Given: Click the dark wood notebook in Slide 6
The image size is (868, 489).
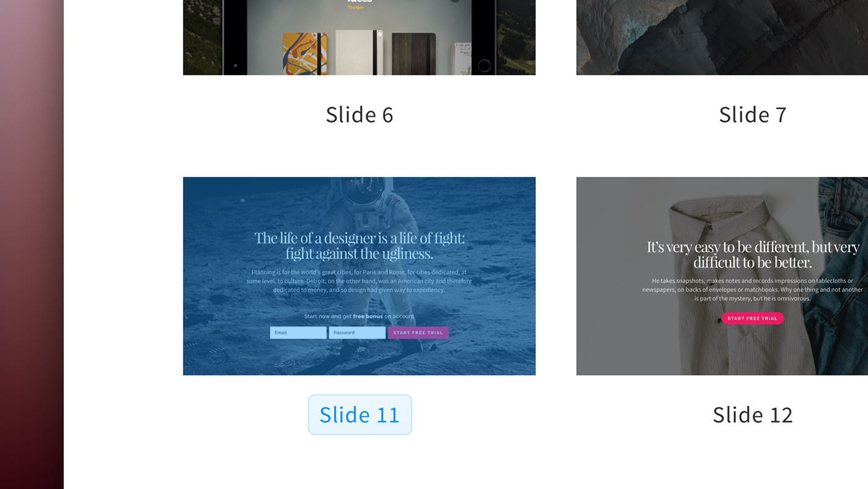Looking at the screenshot, I should [x=414, y=54].
